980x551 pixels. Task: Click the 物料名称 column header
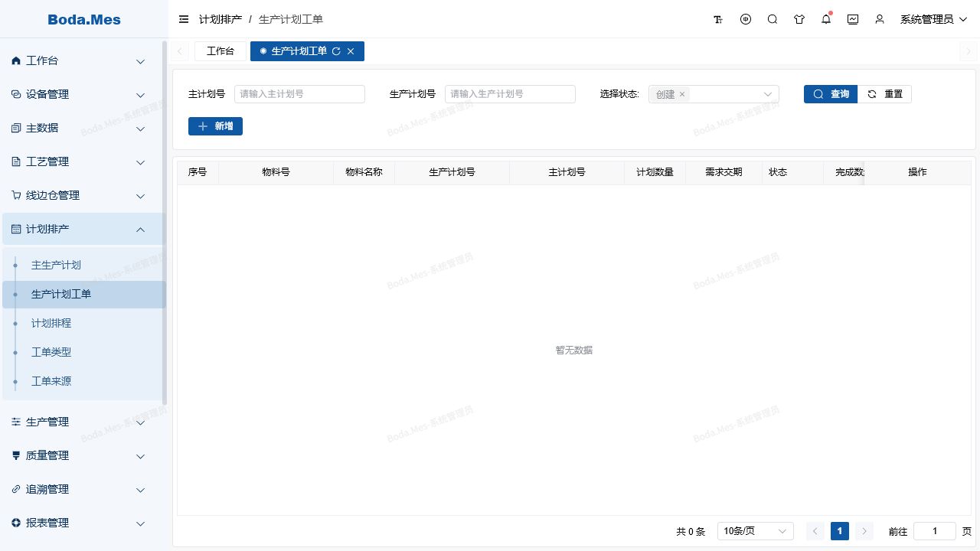[x=364, y=172]
